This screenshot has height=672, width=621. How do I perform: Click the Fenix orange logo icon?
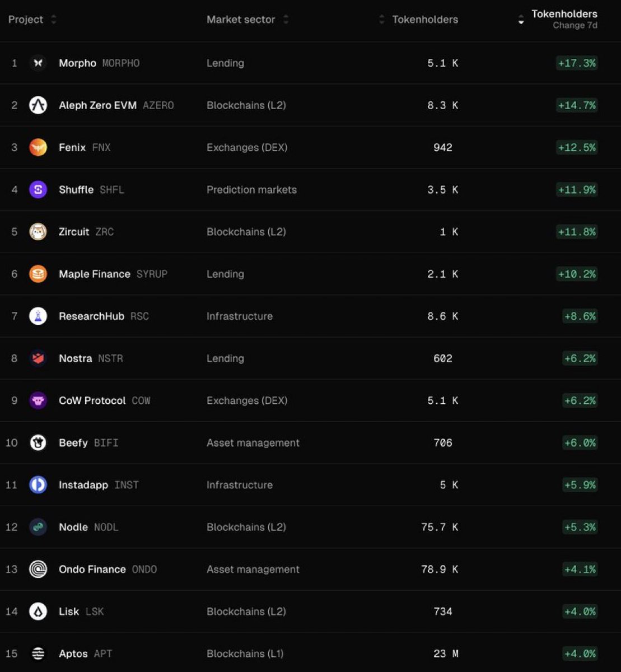pos(38,147)
